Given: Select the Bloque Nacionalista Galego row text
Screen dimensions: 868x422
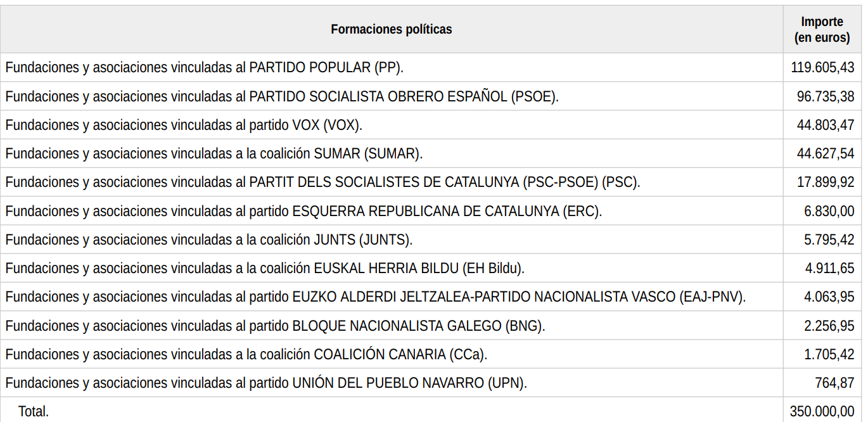Looking at the screenshot, I should coord(275,326).
